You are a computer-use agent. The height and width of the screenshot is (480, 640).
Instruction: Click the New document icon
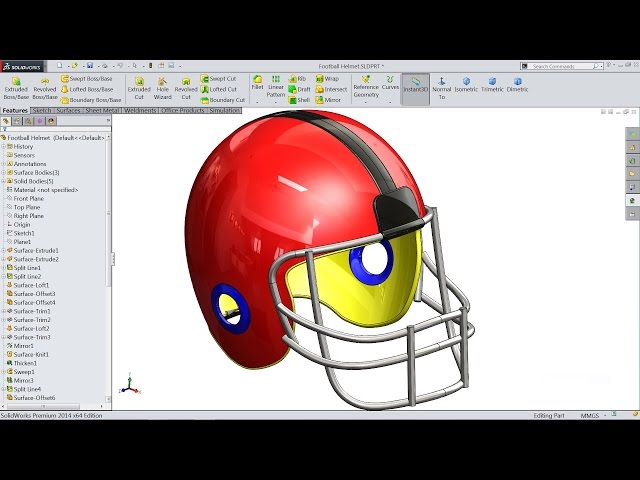60,65
